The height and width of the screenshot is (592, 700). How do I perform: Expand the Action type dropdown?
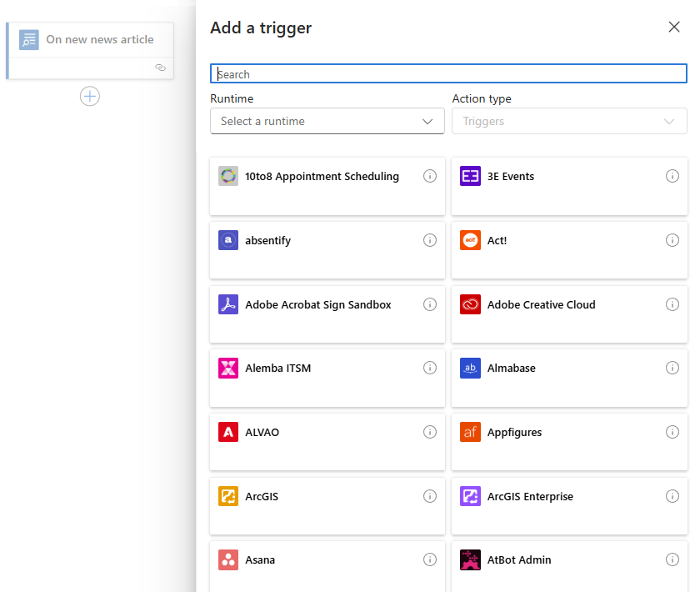(x=569, y=121)
